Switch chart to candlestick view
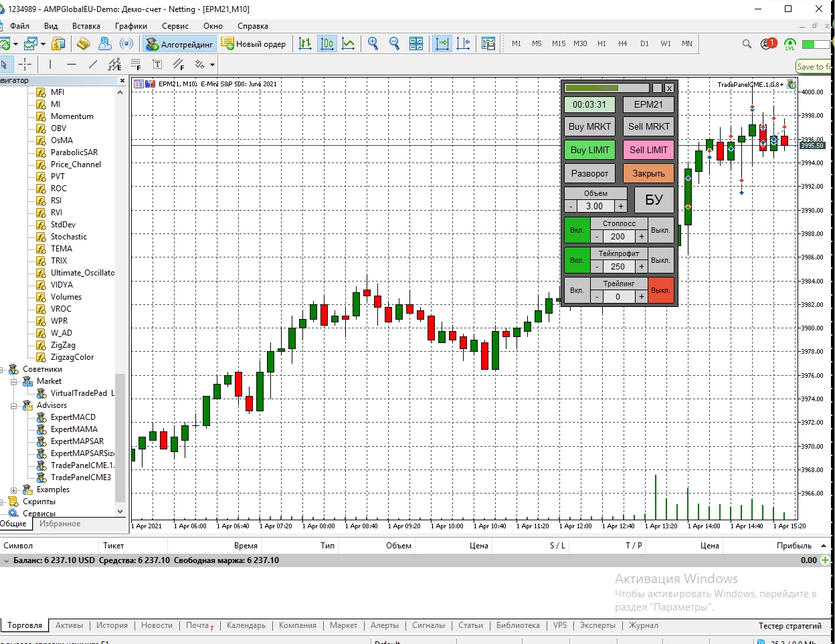This screenshot has height=644, width=835. click(327, 44)
